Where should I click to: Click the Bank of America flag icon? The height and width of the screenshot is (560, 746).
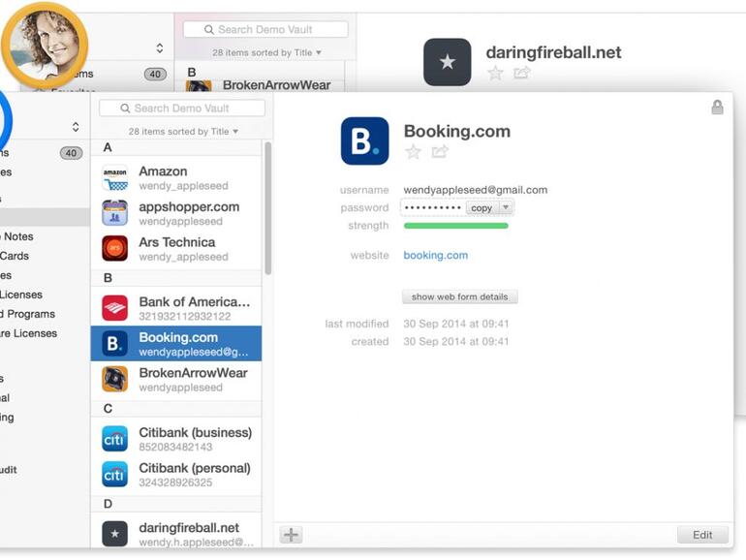coord(114,308)
